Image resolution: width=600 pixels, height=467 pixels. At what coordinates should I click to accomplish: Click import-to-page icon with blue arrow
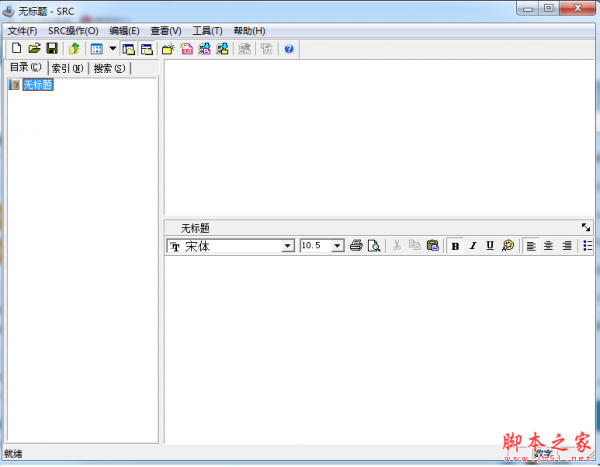point(204,49)
